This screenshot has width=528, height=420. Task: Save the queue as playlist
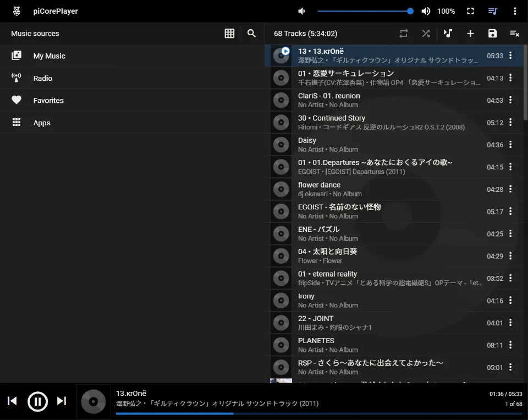493,34
